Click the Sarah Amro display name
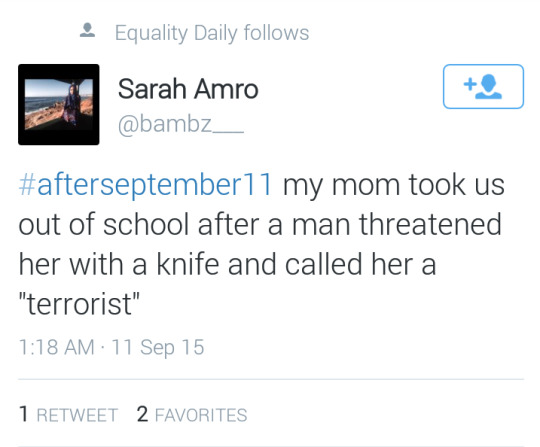 (x=188, y=89)
